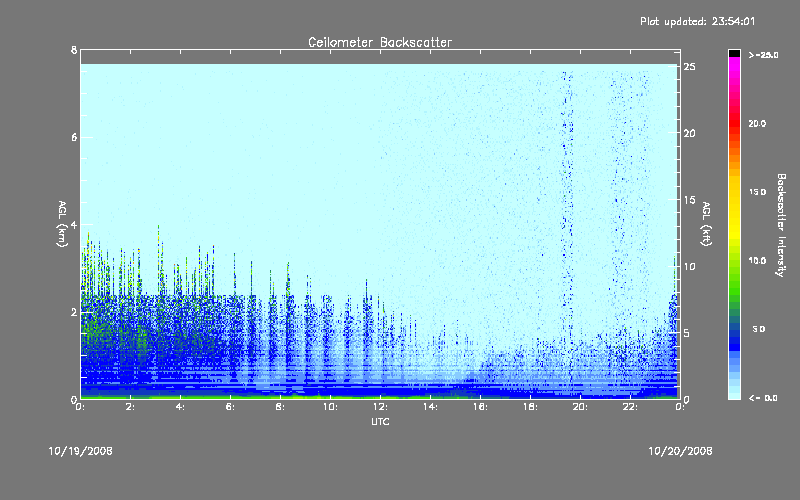Screen dimensions: 800x500
Task: Click the '2:' hour tick on UTC axis
Action: [x=130, y=407]
